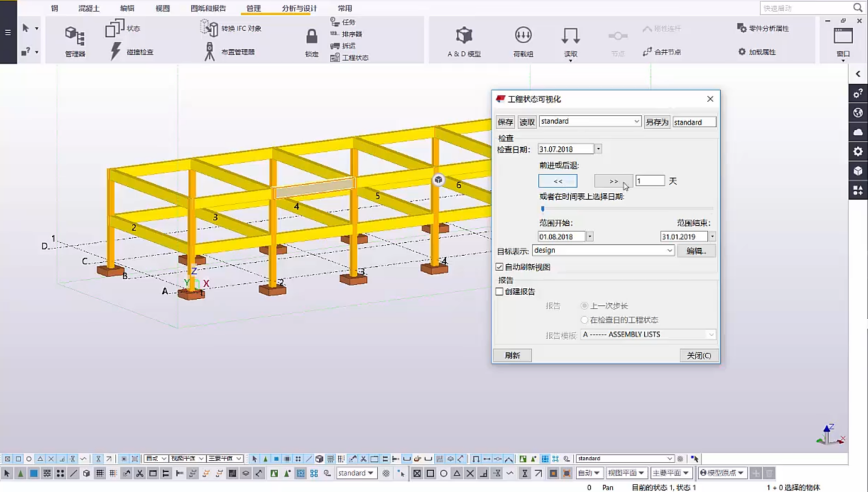Click the 编辑... edit button
This screenshot has height=492, width=868.
pos(696,251)
